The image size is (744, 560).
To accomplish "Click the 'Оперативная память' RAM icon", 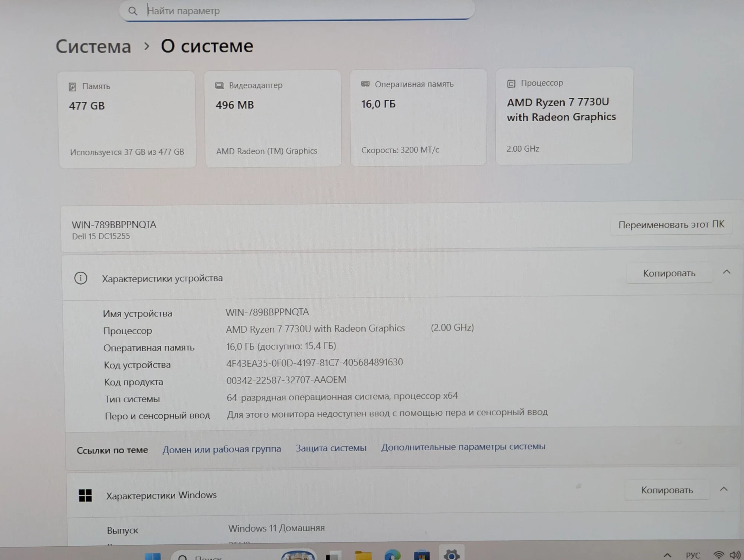I will (x=365, y=84).
